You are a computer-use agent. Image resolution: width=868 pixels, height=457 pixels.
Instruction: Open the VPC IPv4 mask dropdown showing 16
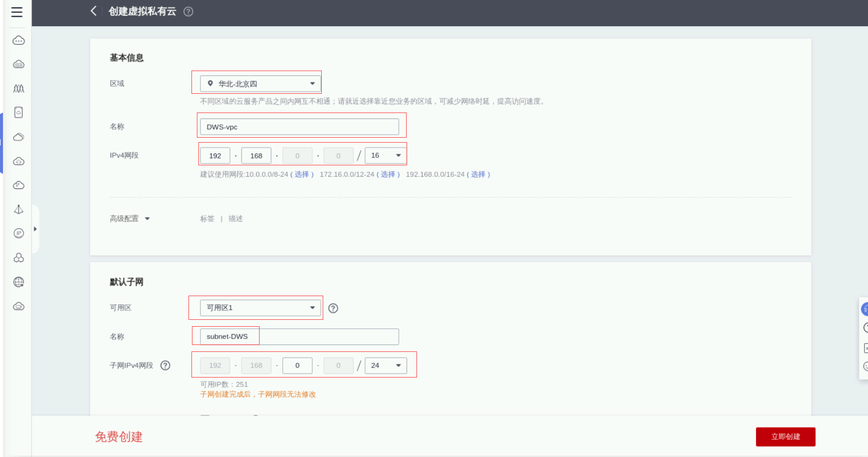click(x=386, y=155)
